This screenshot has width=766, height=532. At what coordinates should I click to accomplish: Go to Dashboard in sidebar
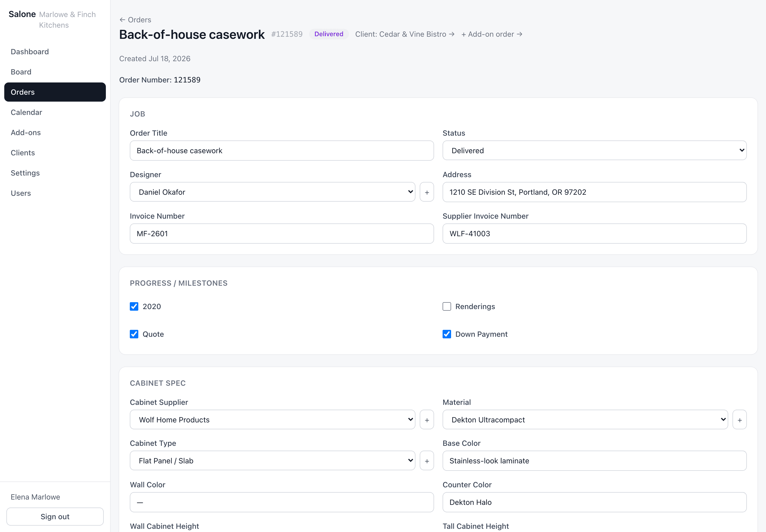click(x=55, y=52)
